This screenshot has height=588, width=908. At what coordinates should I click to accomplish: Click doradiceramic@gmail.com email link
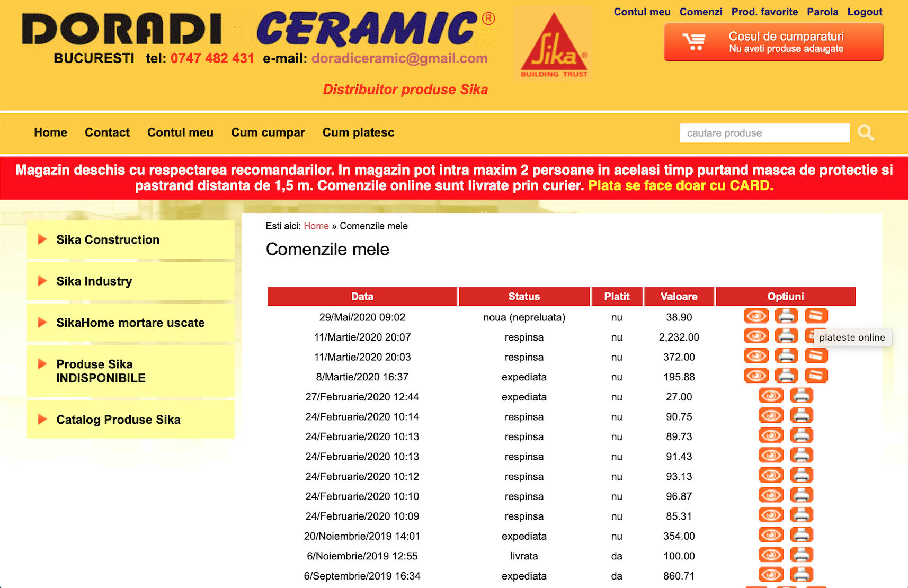399,58
